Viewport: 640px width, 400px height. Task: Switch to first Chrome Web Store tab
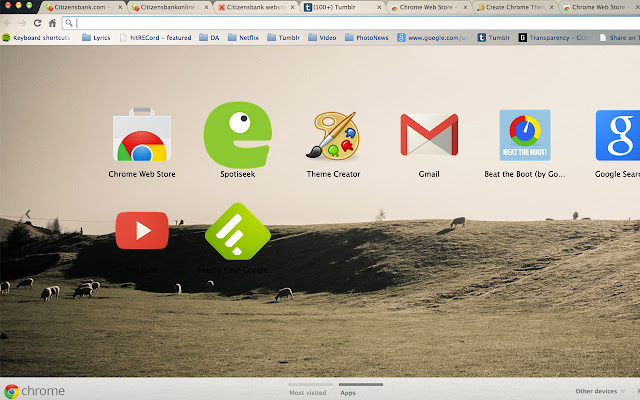pos(426,7)
